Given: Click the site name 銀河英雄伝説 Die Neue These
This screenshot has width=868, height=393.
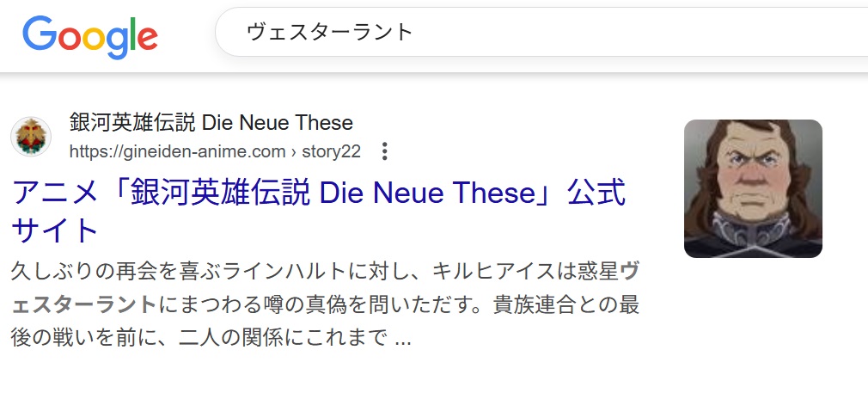Looking at the screenshot, I should pyautogui.click(x=211, y=122).
